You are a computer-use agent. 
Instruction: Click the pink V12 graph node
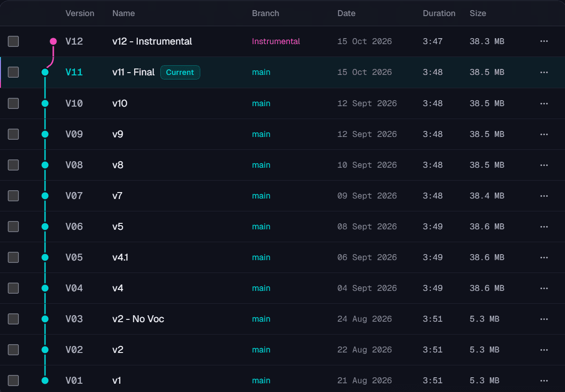[53, 41]
